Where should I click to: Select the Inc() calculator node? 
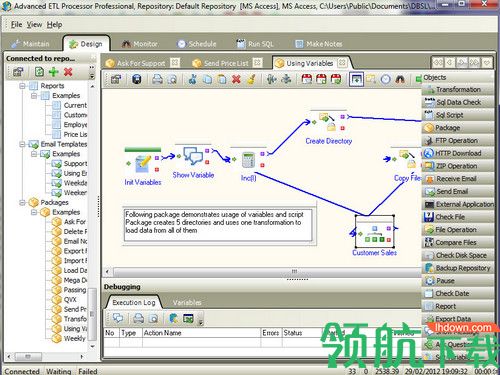pyautogui.click(x=248, y=160)
